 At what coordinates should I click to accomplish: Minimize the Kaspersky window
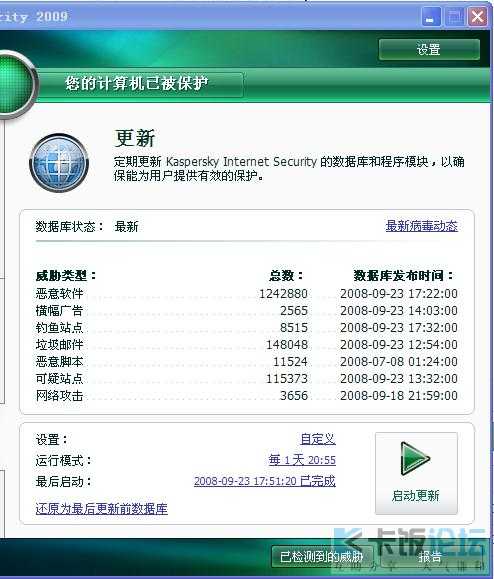coord(430,17)
